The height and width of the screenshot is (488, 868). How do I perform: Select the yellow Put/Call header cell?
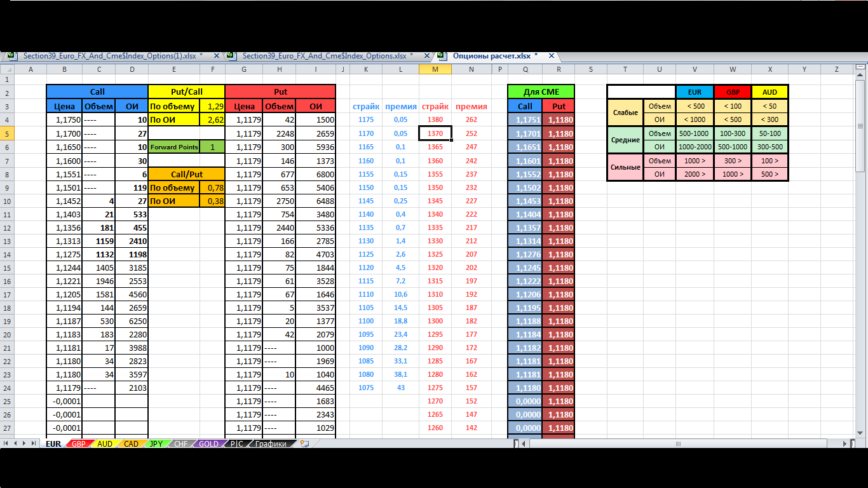point(187,91)
